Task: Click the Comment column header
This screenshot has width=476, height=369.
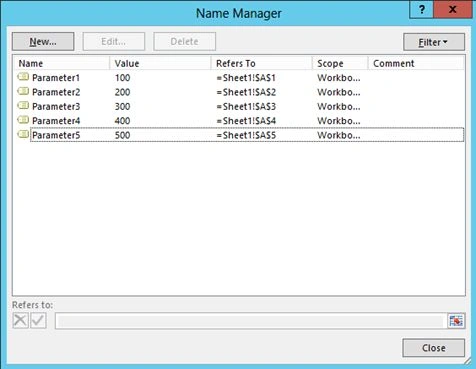Action: [x=416, y=63]
